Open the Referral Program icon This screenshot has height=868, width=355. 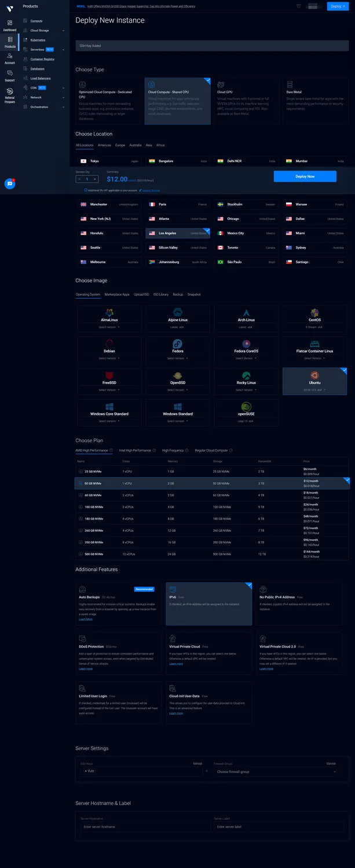(9, 91)
